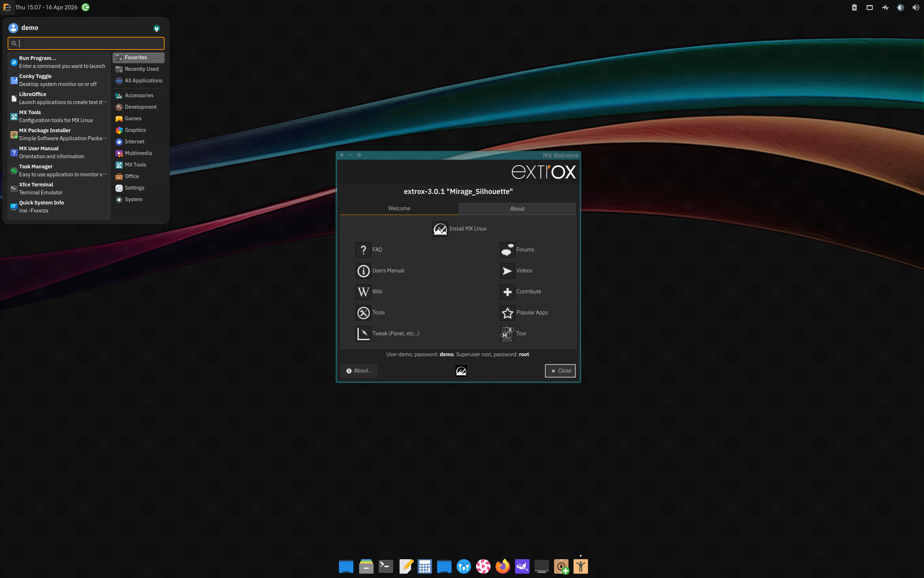Click the volume speaker tray icon
924x578 pixels.
click(x=916, y=7)
